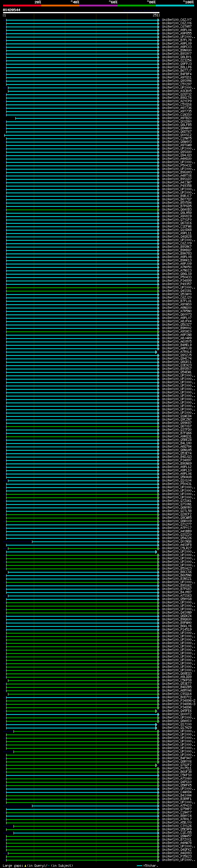The image size is (197, 868).
Task: Select label UniRef100_Q94C74
Action: click(x=177, y=358)
